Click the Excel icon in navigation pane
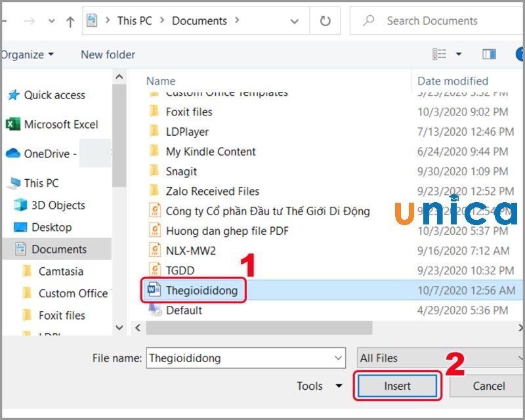This screenshot has width=525, height=420. click(12, 124)
